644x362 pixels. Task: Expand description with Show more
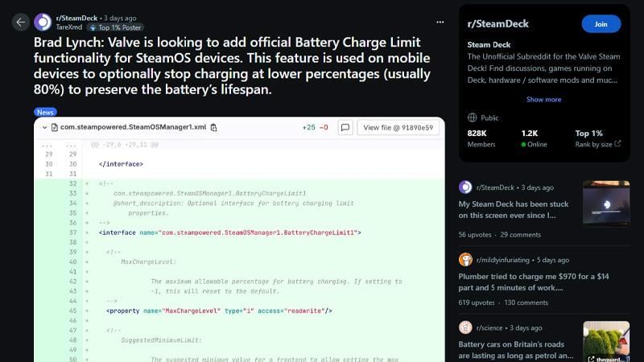543,100
